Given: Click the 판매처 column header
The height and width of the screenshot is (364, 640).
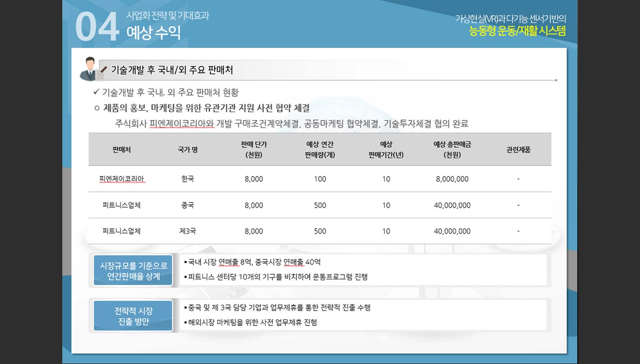Looking at the screenshot, I should (122, 150).
